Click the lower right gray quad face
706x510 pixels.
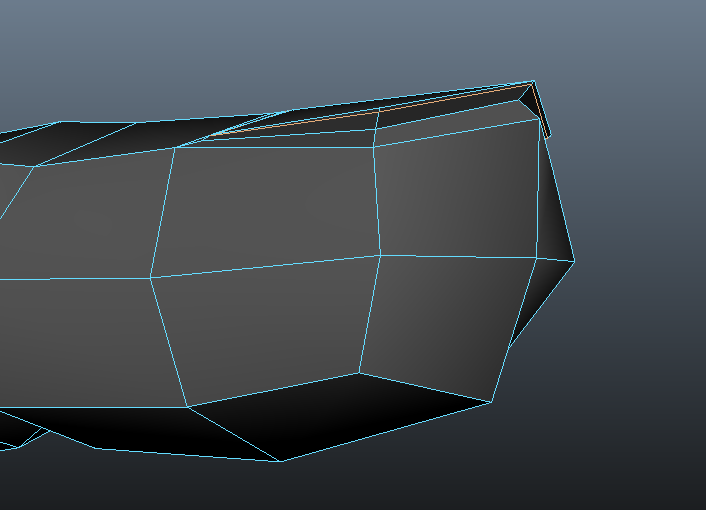click(440, 320)
